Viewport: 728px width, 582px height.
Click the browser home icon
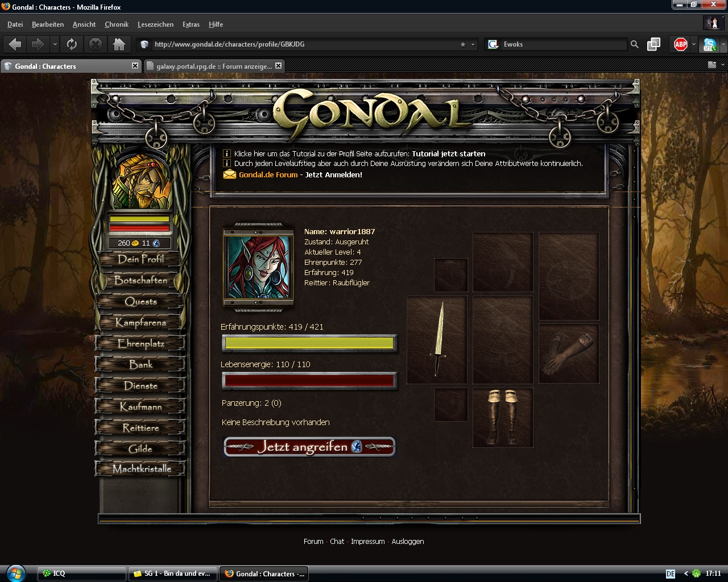[119, 44]
